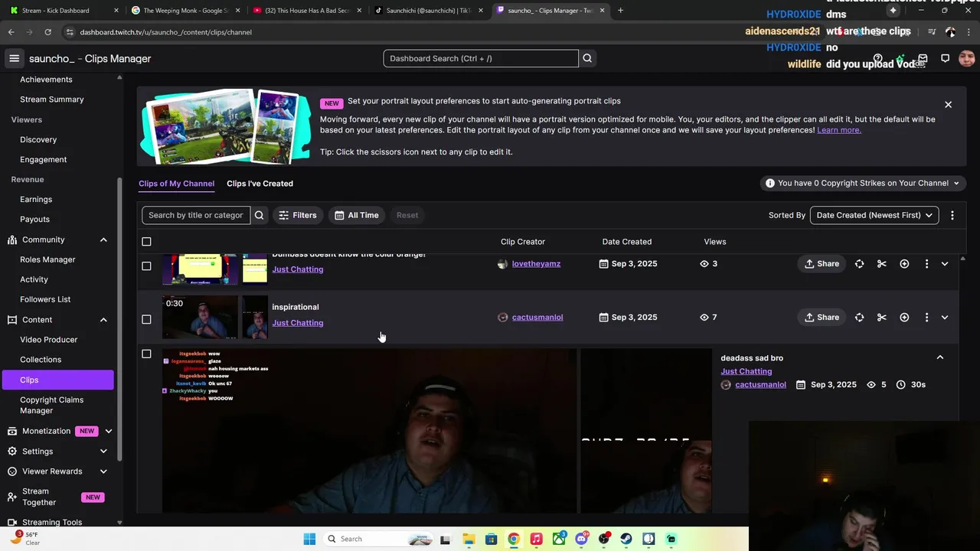
Task: Open Xbox app from the taskbar
Action: coord(559,539)
